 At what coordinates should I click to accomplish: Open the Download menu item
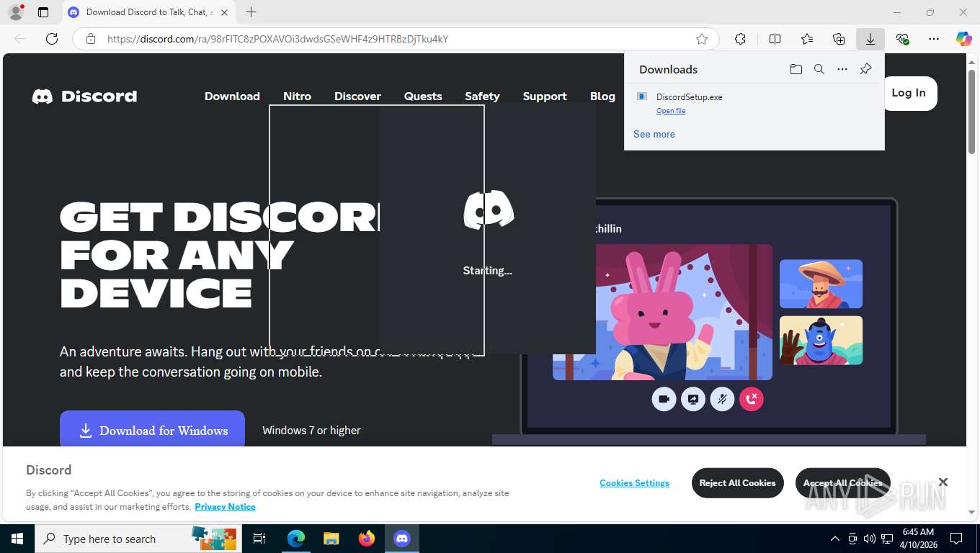click(x=232, y=96)
